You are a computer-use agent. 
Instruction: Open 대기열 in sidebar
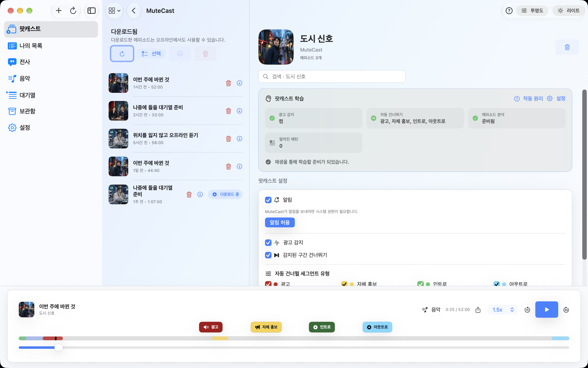click(51, 95)
